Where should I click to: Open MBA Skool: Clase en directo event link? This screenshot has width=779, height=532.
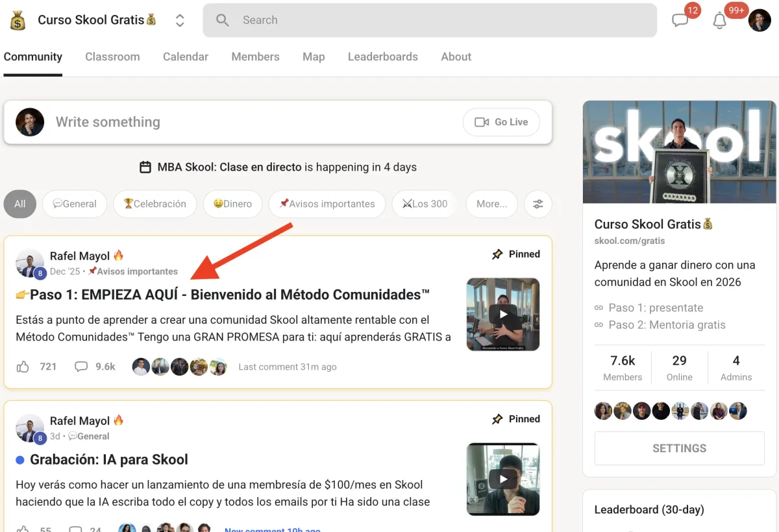230,167
